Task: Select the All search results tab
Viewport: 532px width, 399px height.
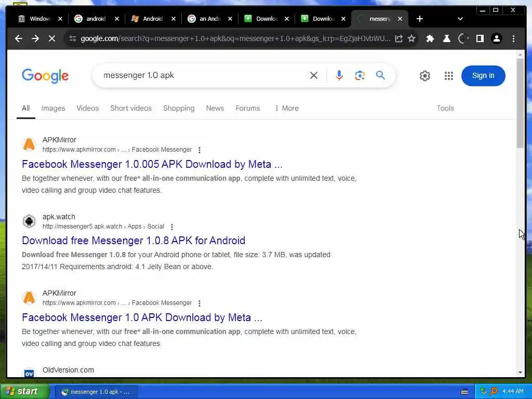Action: 26,108
